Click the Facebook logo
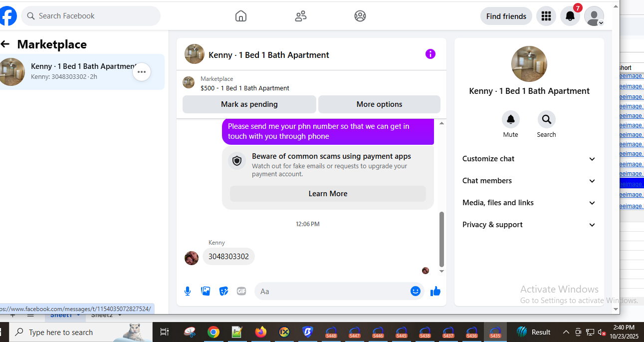Viewport: 644px width, 342px height. (x=7, y=16)
